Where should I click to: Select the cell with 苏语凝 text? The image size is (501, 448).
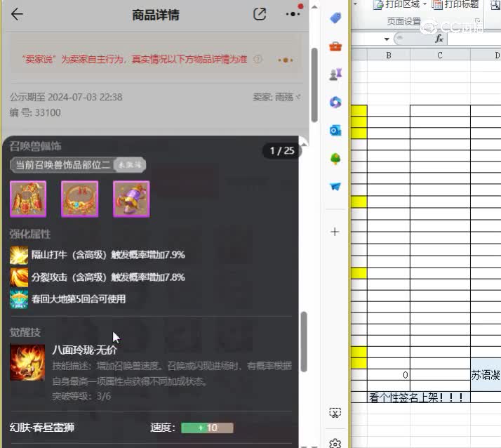[486, 375]
